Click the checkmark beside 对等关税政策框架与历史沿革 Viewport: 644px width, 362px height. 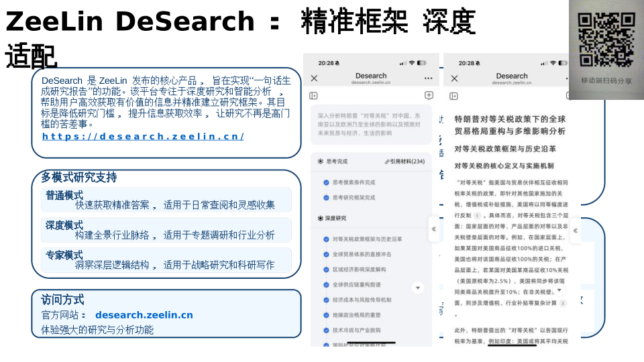tap(326, 239)
